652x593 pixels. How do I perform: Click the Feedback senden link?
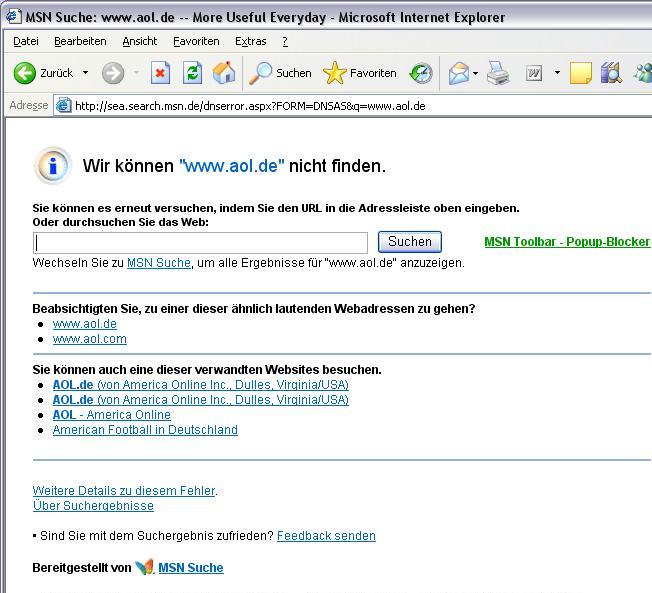pyautogui.click(x=326, y=536)
